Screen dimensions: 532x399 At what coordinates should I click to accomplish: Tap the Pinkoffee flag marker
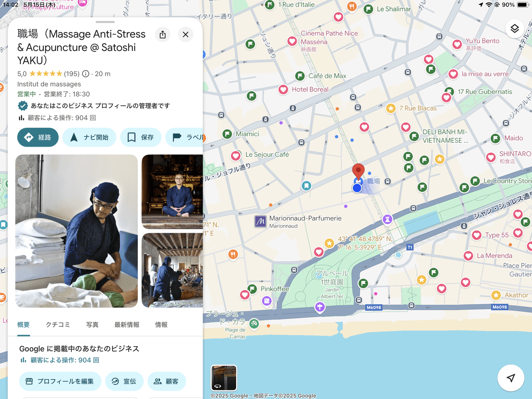tap(252, 289)
